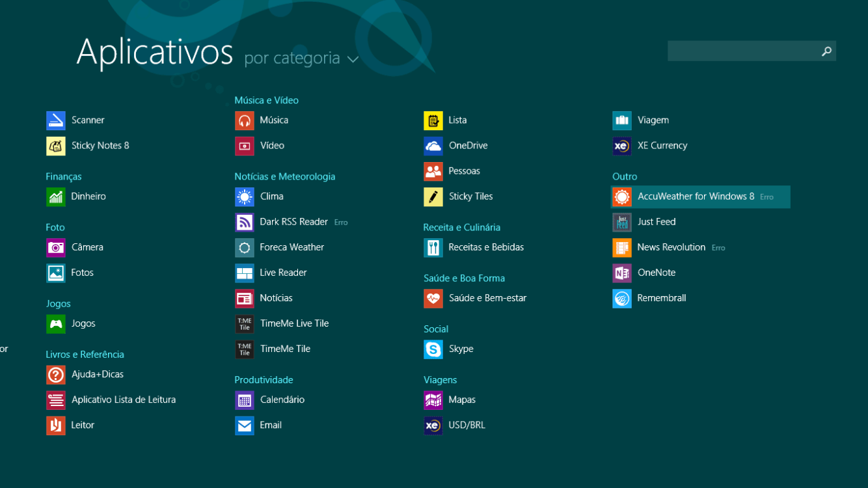868x488 pixels.
Task: Select the Produtividade category header
Action: click(x=264, y=379)
